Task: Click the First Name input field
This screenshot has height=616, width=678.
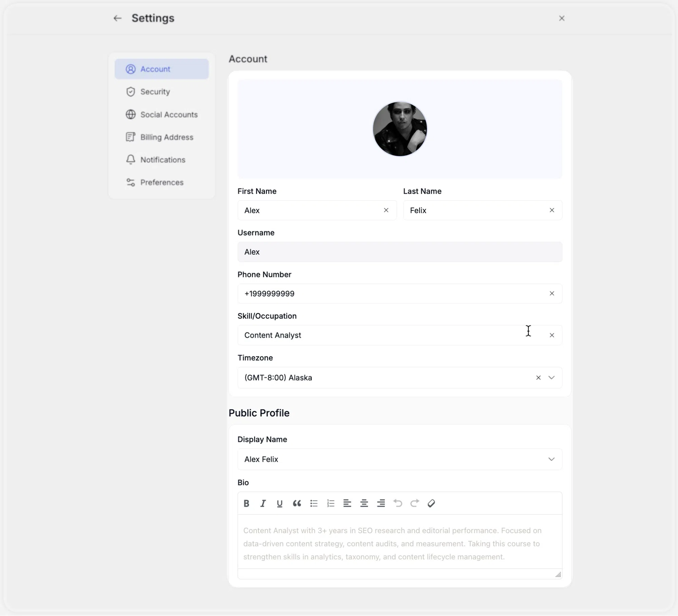Action: point(317,210)
